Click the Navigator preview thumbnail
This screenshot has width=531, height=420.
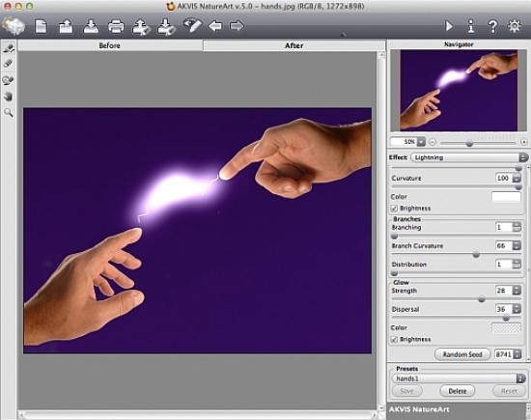pos(459,91)
